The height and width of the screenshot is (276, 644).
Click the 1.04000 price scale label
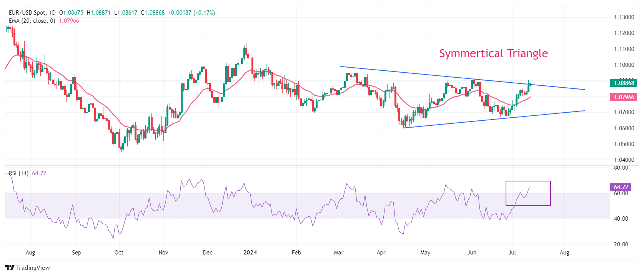tap(624, 160)
